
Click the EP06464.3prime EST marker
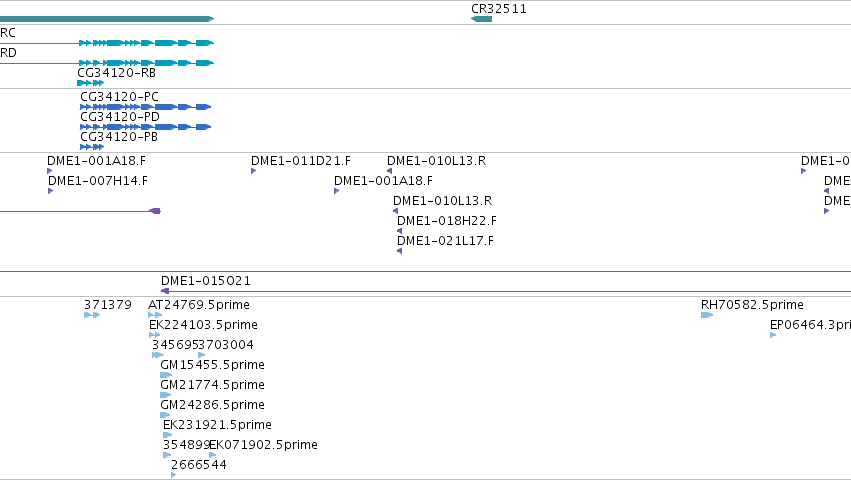pos(773,335)
